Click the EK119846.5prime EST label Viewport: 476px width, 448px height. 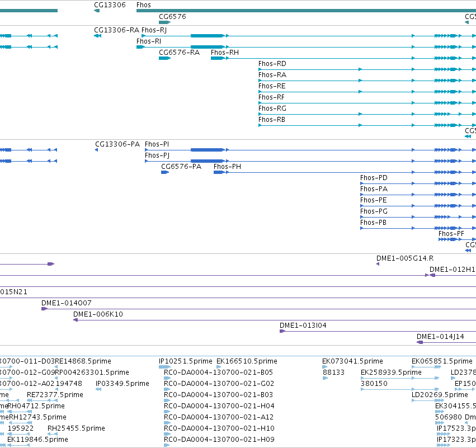point(37,440)
